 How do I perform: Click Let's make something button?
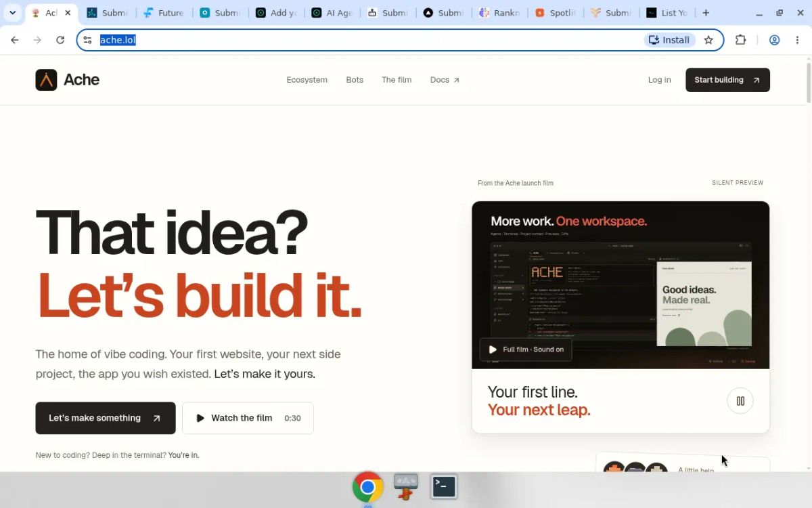(x=106, y=418)
